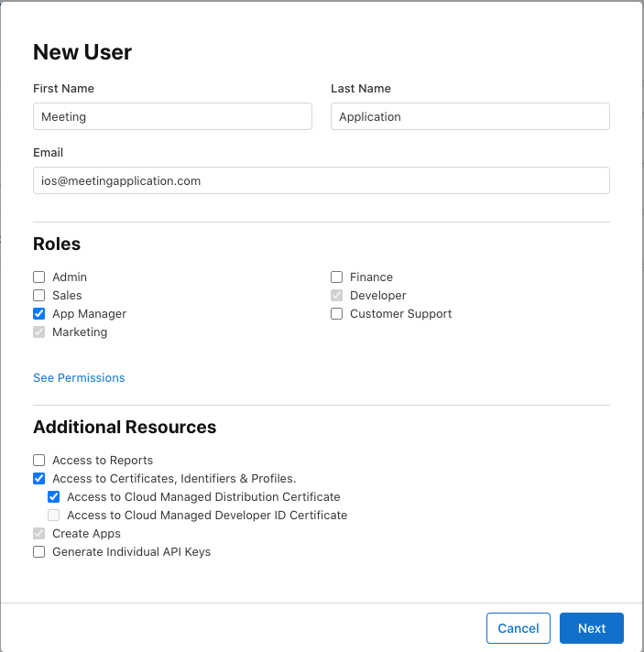
Task: Click the App Manager role label
Action: click(89, 313)
